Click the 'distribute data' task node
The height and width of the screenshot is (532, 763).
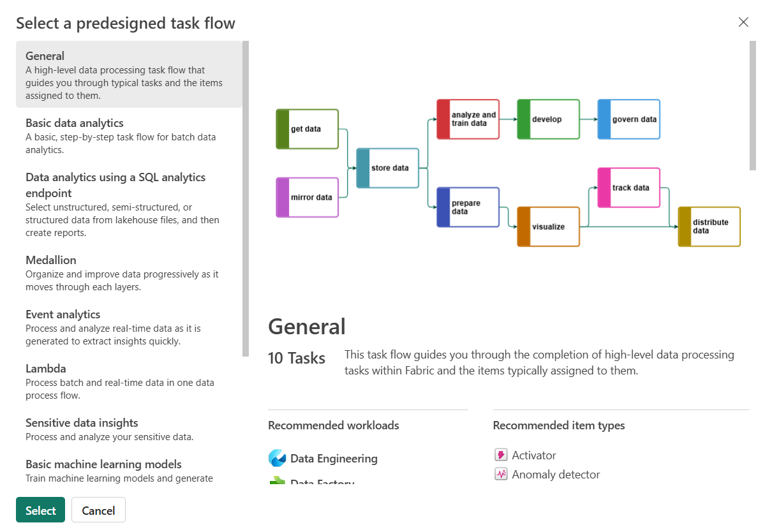[x=709, y=226]
